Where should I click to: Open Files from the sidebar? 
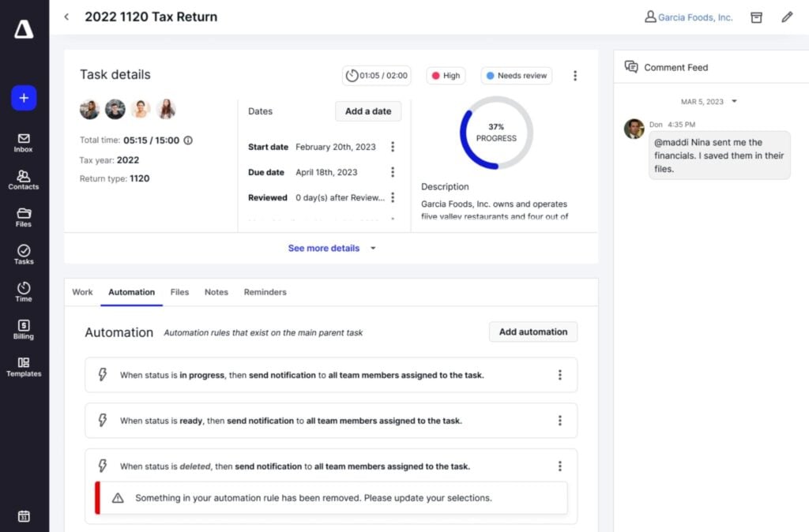coord(23,218)
